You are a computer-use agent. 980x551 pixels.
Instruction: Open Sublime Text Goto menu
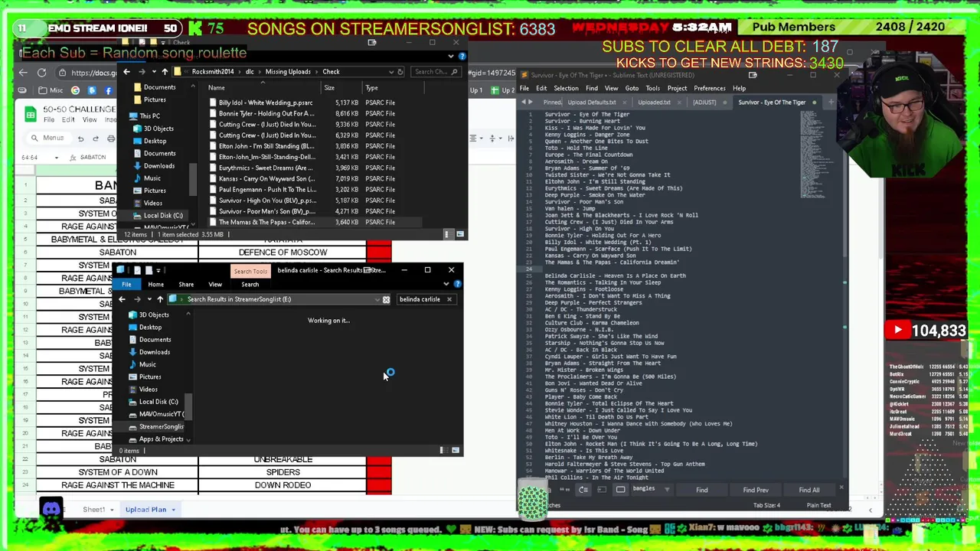632,88
